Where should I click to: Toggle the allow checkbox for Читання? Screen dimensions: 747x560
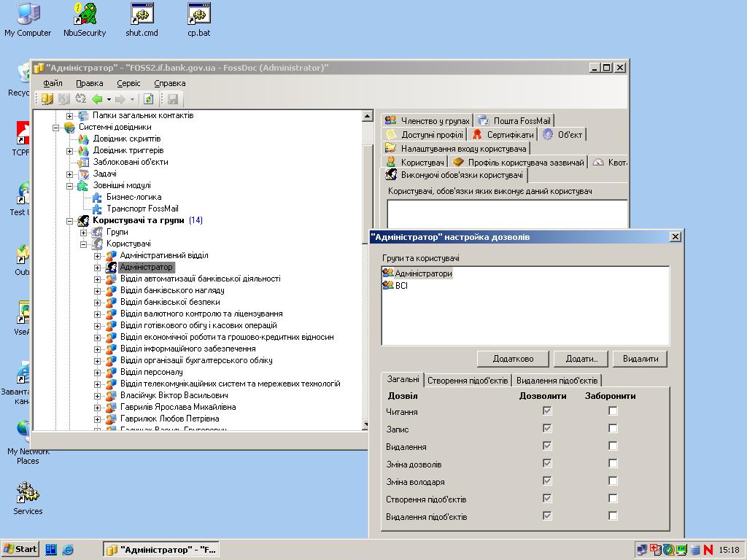click(547, 411)
